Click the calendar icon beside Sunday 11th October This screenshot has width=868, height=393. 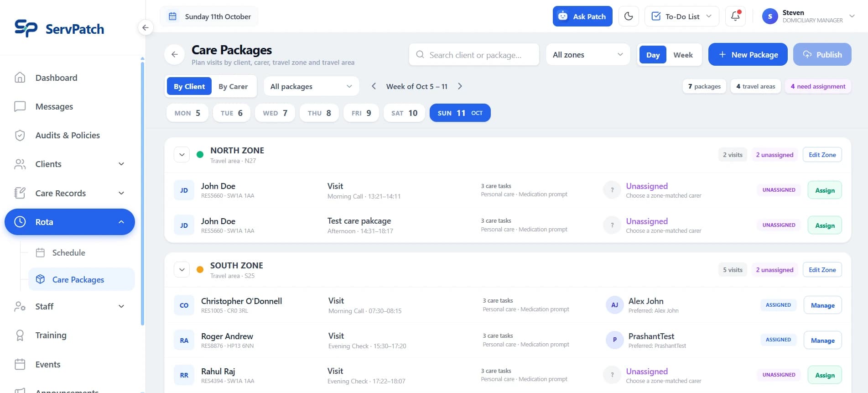pyautogui.click(x=172, y=16)
